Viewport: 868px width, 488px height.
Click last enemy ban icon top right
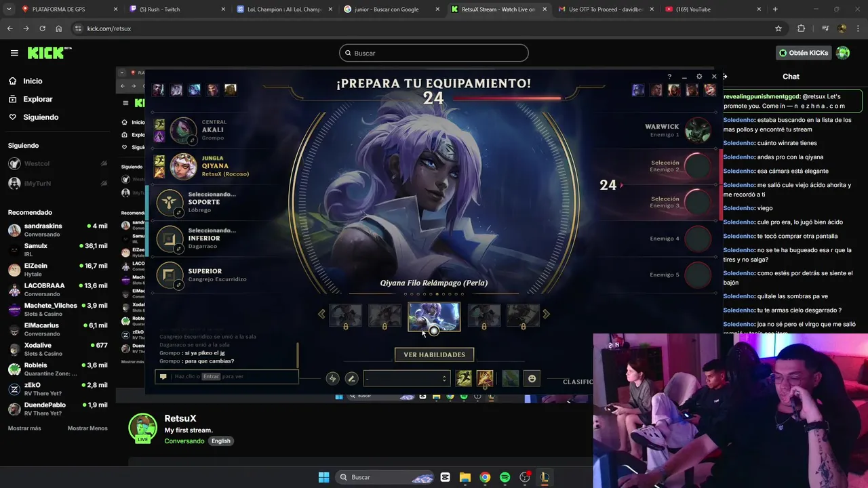click(x=710, y=89)
